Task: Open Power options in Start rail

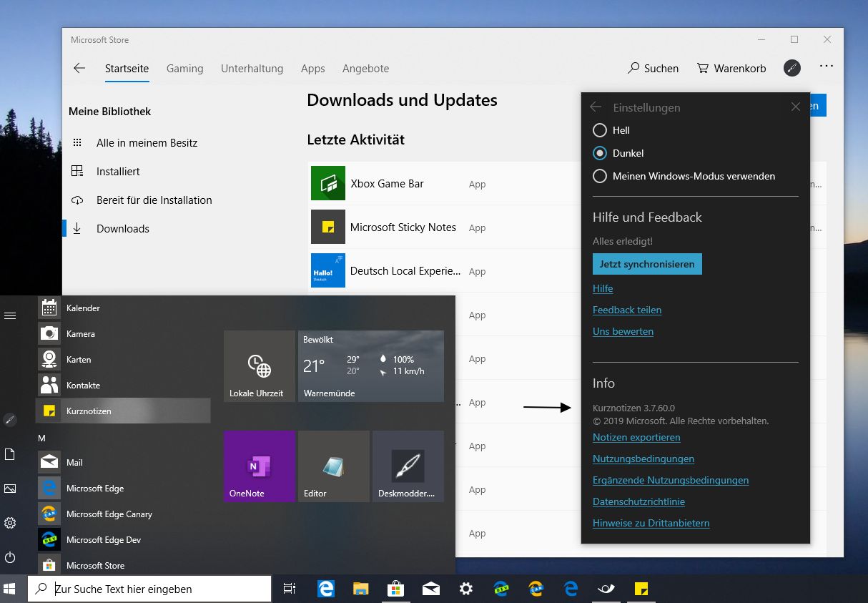Action: pos(10,557)
